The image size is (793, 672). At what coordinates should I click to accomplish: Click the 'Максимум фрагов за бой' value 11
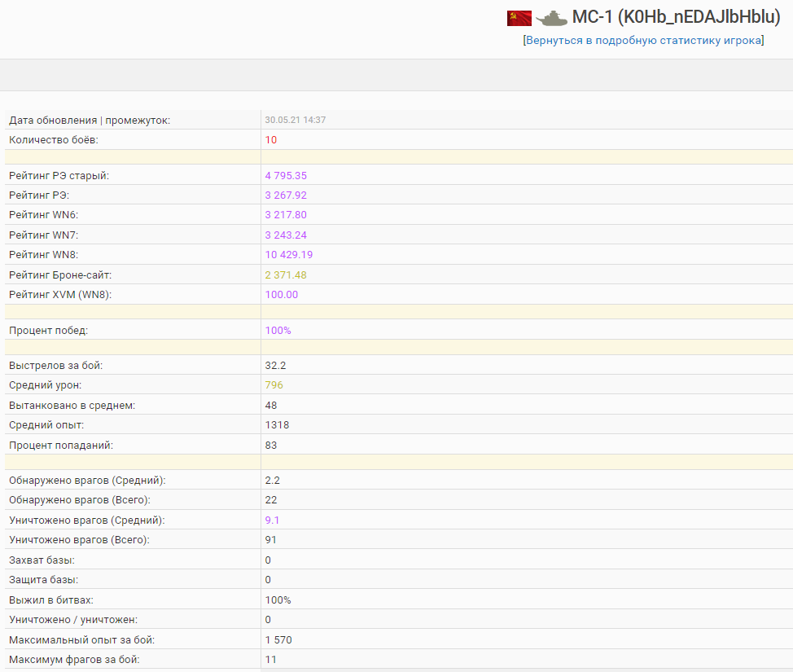click(x=271, y=660)
